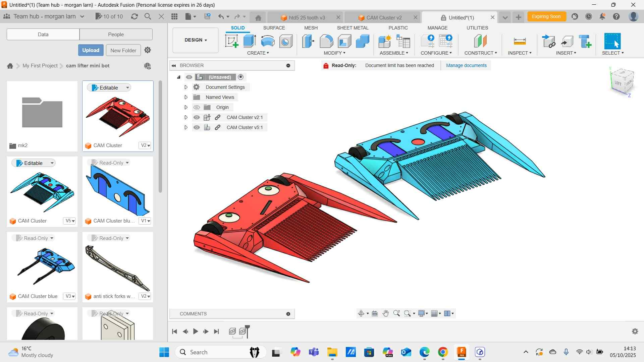Switch to the CAM Cluster v2 document tab
Viewport: 644px width, 362px height.
[383, 17]
